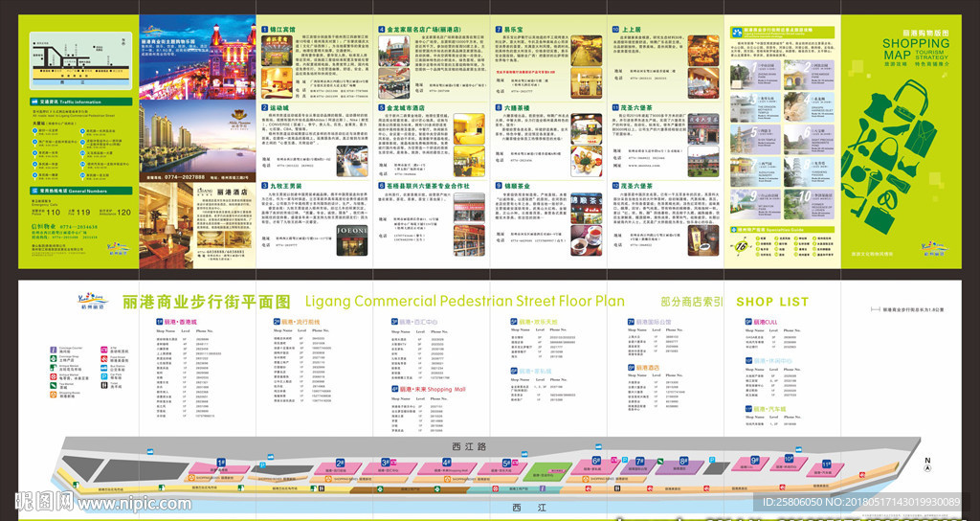This screenshot has height=521, width=980.
Task: Click the 交通资讯 Traffic Information header
Action: [81, 101]
